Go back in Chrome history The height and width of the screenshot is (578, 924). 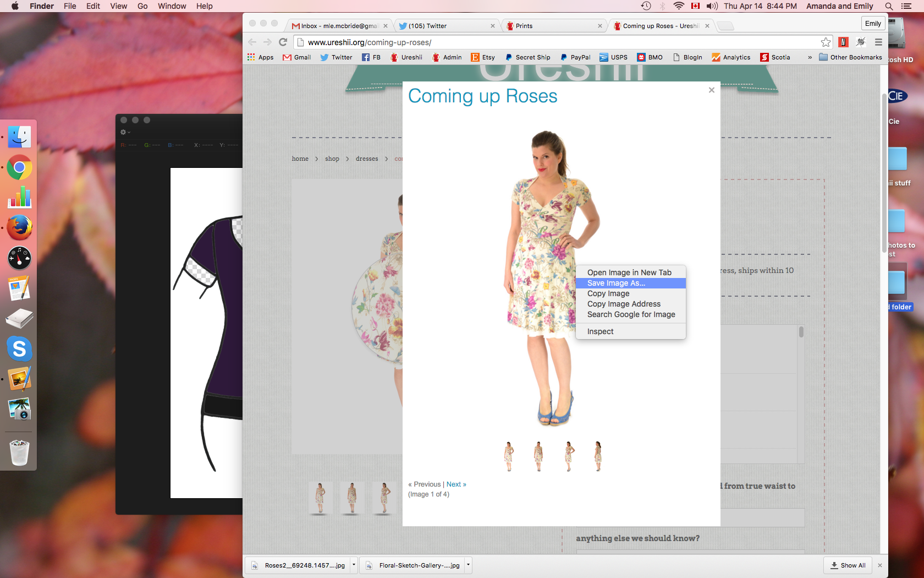point(252,42)
